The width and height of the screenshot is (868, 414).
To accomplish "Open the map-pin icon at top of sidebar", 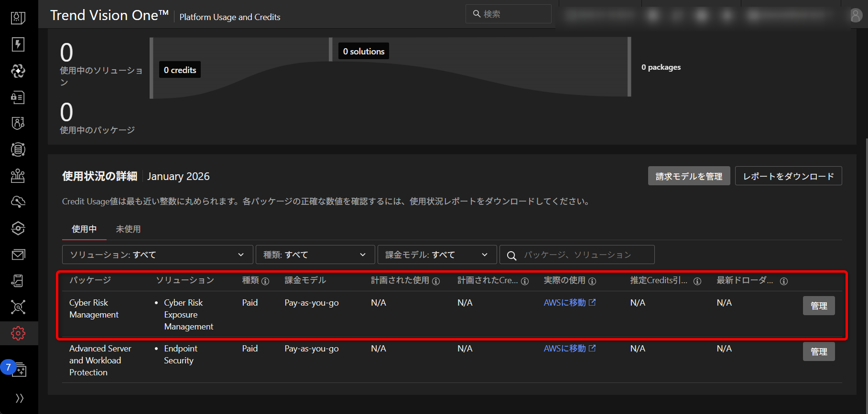I will click(x=18, y=18).
